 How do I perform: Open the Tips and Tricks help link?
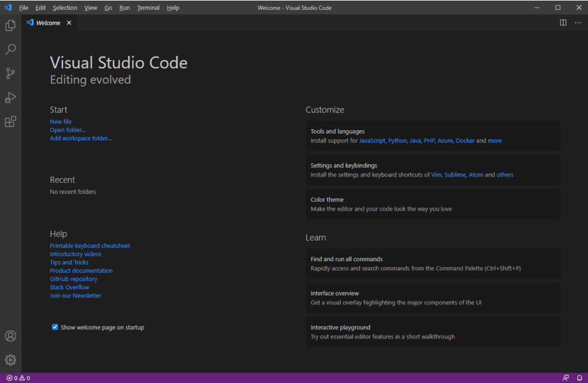[x=69, y=262]
